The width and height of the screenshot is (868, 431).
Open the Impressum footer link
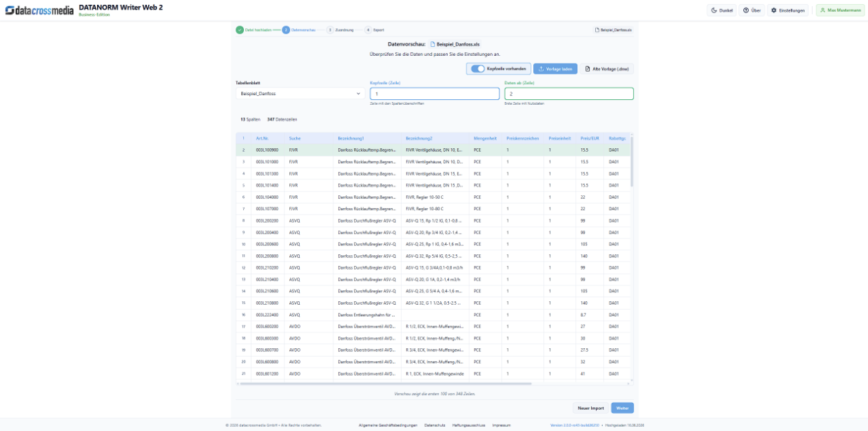tap(502, 425)
